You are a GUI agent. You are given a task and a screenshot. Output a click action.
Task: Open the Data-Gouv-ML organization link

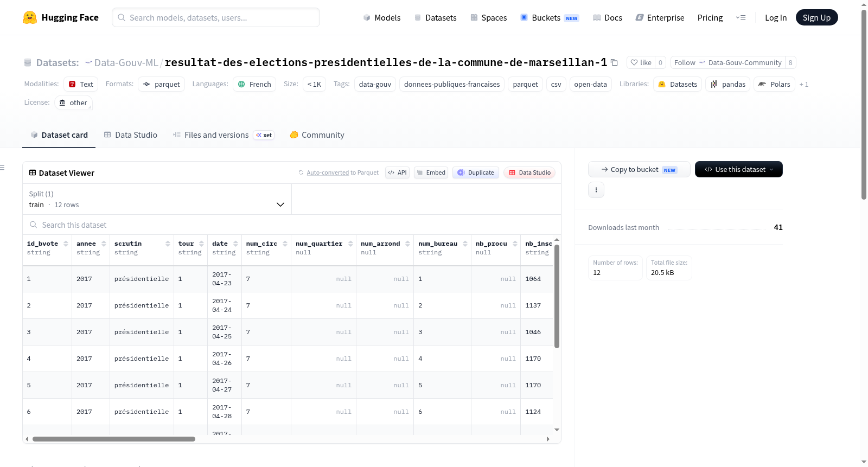click(x=126, y=62)
